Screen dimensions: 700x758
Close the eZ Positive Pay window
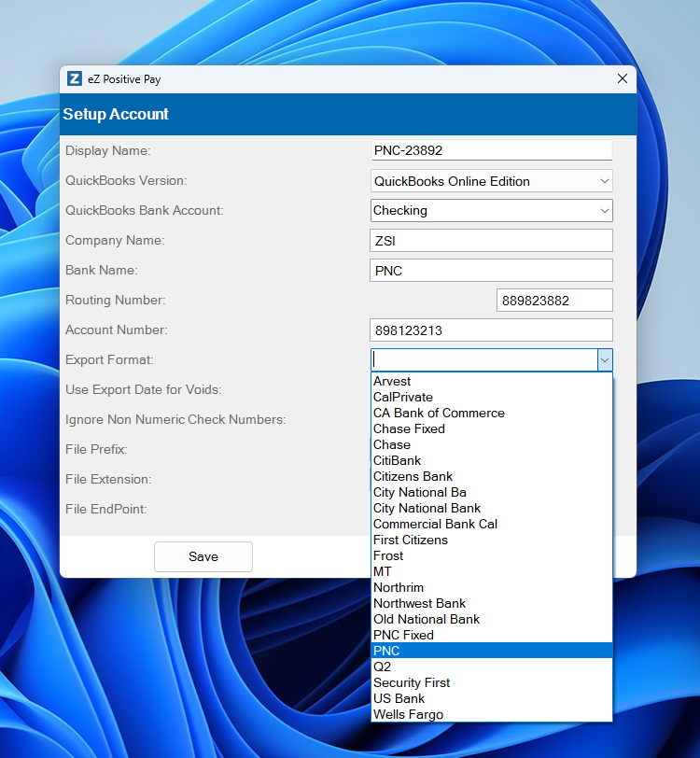coord(623,79)
